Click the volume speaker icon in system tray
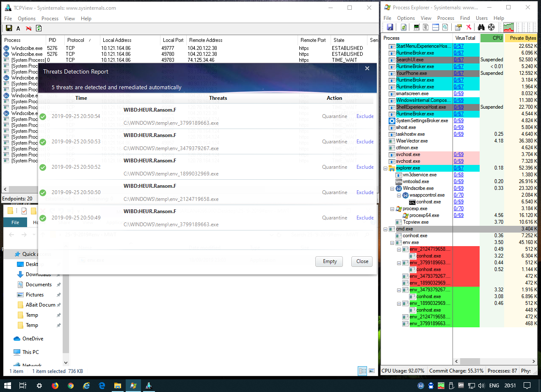Image resolution: width=541 pixels, height=392 pixels. coord(480,386)
